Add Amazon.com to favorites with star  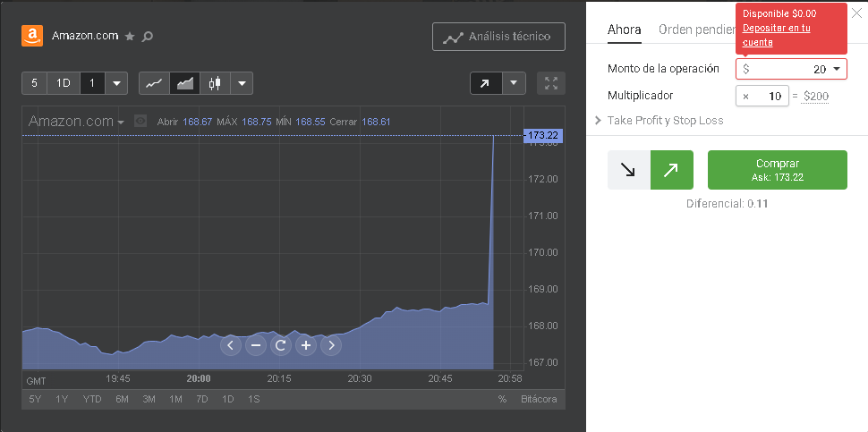pyautogui.click(x=130, y=37)
